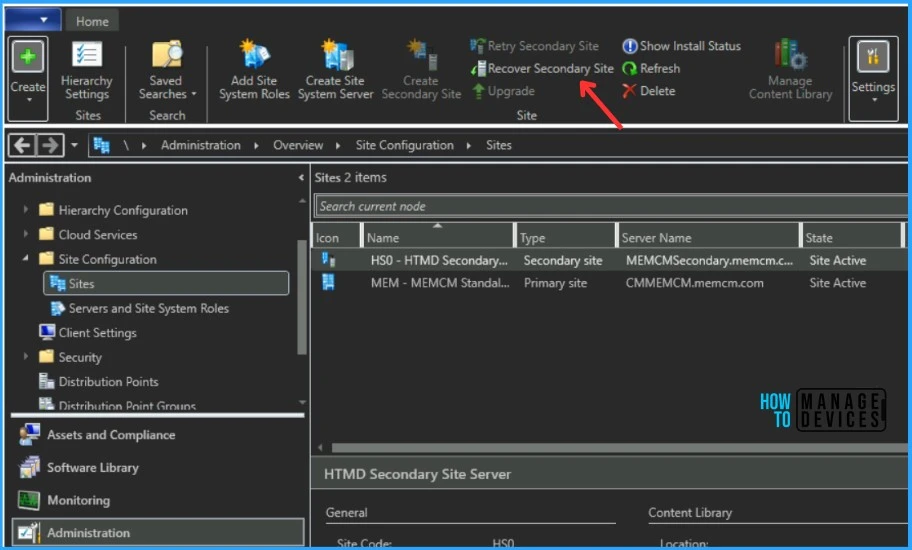
Task: Collapse the Site Configuration node
Action: coord(26,258)
